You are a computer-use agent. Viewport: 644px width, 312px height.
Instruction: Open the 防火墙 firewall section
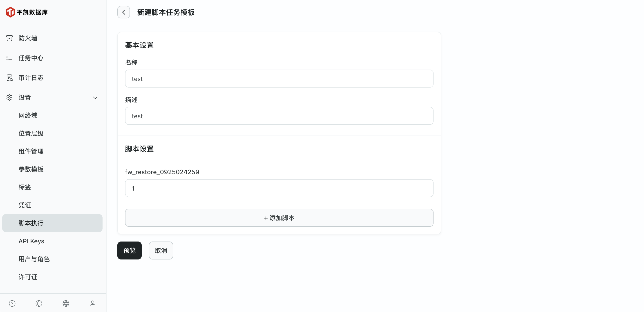coord(28,38)
